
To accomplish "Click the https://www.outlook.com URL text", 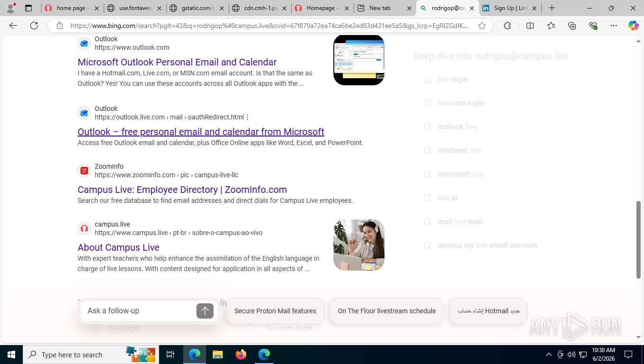I will pyautogui.click(x=132, y=47).
